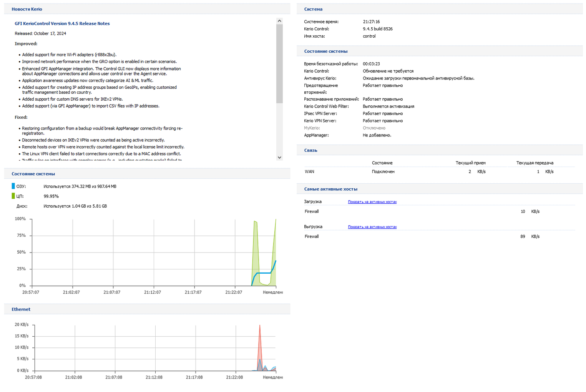Click the 'Текущая передача' column header
The width and height of the screenshot is (586, 392).
point(535,163)
